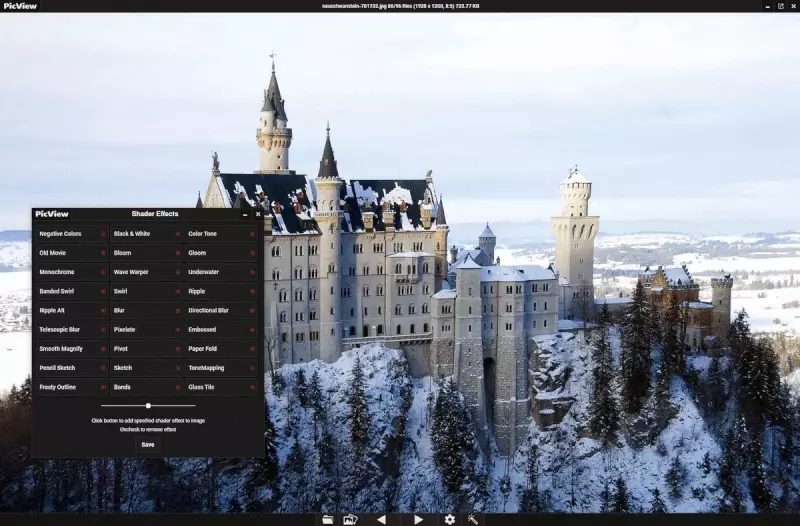Image resolution: width=800 pixels, height=526 pixels.
Task: Apply the Bands effect
Action: 146,387
